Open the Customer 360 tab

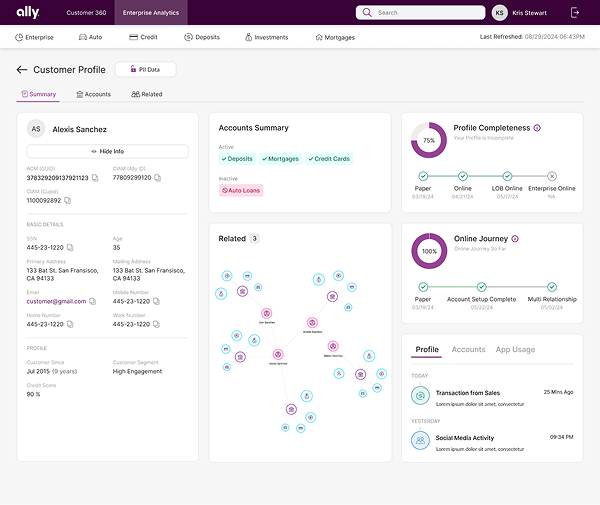pos(86,13)
